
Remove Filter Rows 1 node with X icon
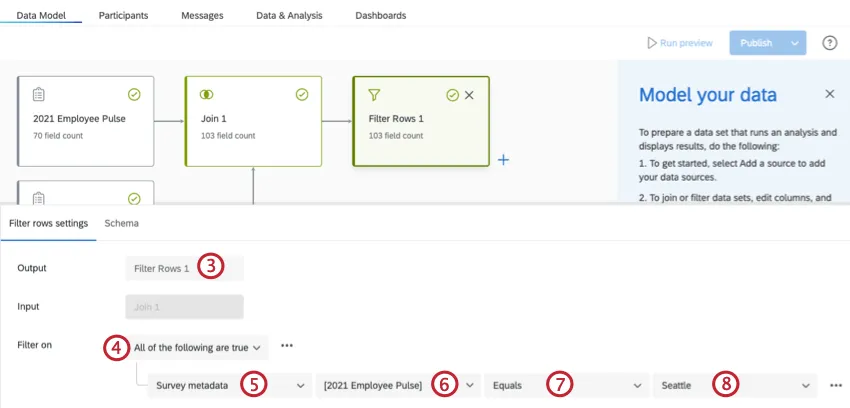[469, 95]
